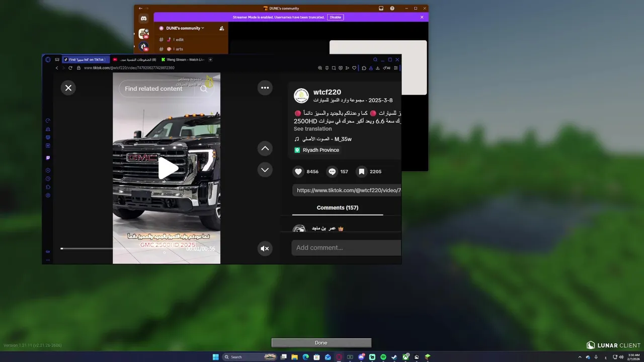Switch to the YouTube Arabic tab
Image resolution: width=644 pixels, height=362 pixels.
tap(134, 59)
